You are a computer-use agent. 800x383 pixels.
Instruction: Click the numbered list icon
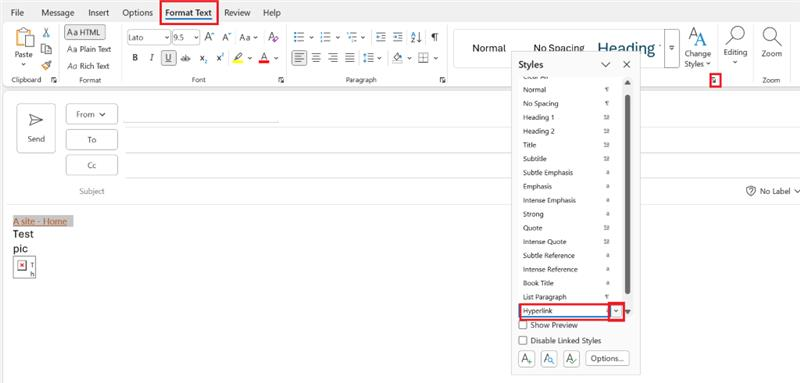[325, 37]
